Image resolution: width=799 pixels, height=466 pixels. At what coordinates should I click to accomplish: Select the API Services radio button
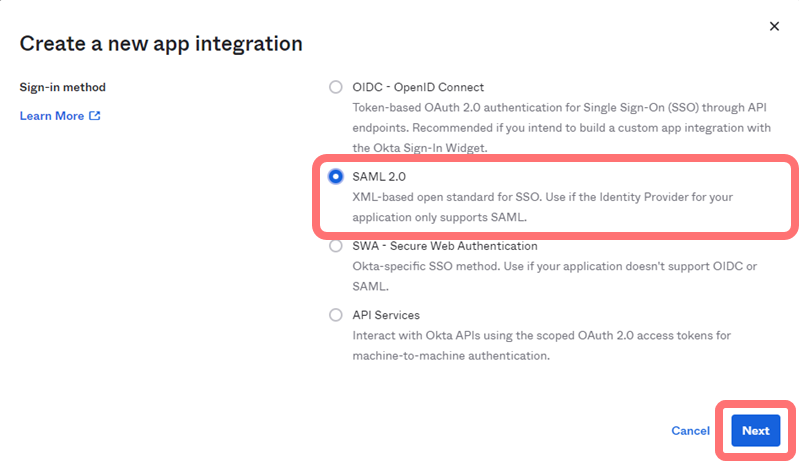click(336, 315)
